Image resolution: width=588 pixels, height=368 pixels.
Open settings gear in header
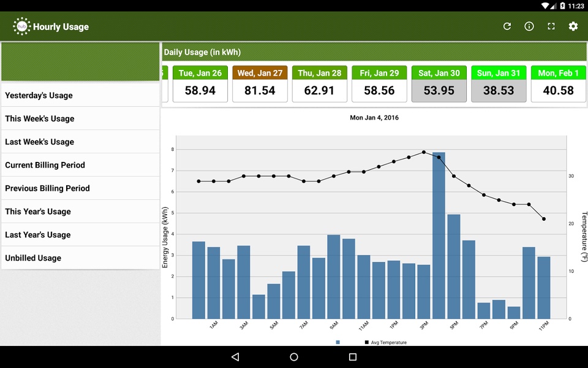(x=573, y=26)
